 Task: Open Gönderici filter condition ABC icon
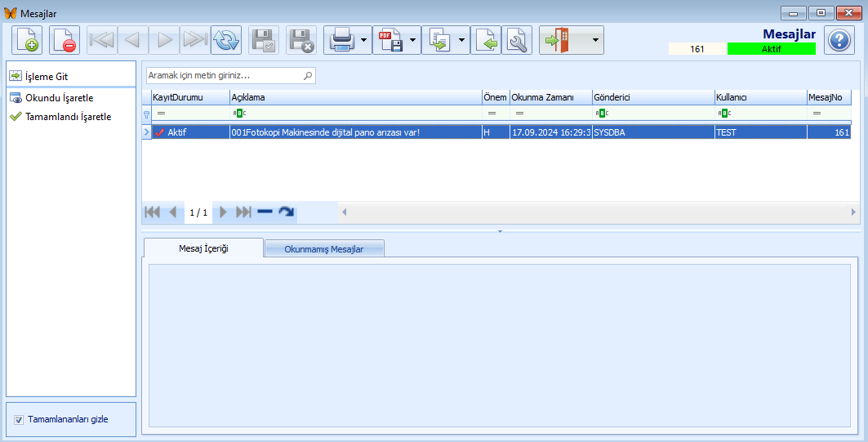(x=602, y=113)
